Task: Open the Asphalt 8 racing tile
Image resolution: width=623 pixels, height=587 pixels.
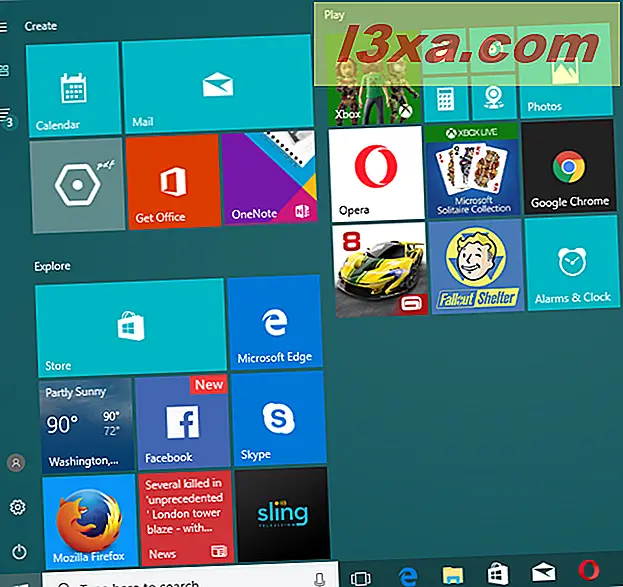Action: click(380, 270)
